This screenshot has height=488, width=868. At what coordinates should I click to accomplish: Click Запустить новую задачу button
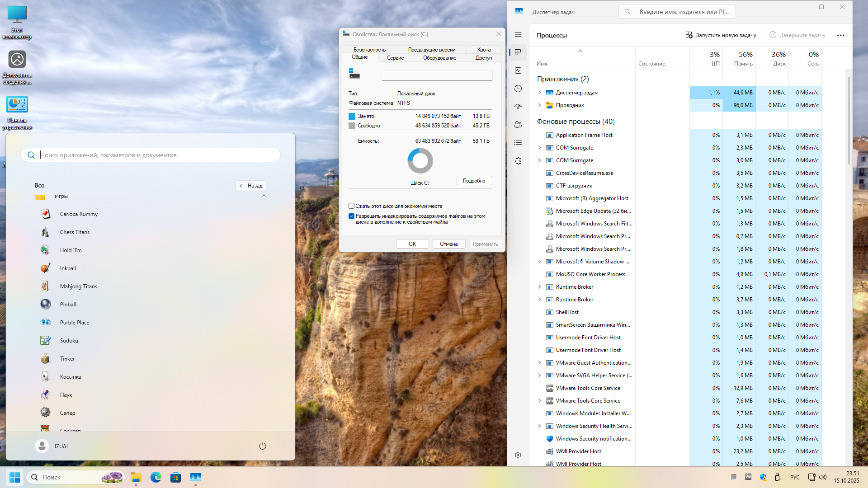721,35
